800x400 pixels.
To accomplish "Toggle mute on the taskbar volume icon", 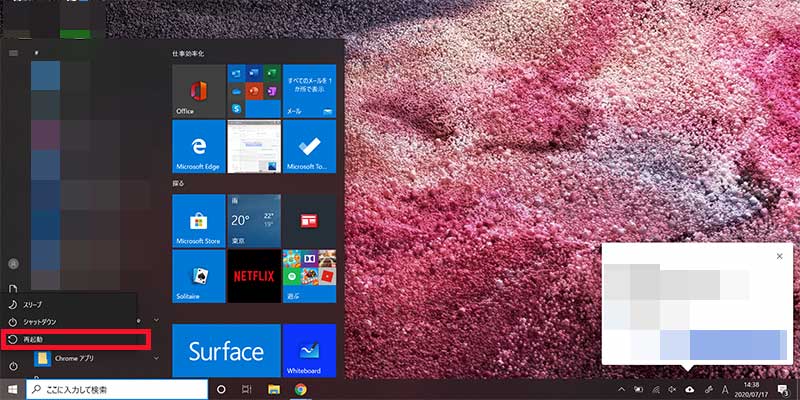I will [671, 389].
